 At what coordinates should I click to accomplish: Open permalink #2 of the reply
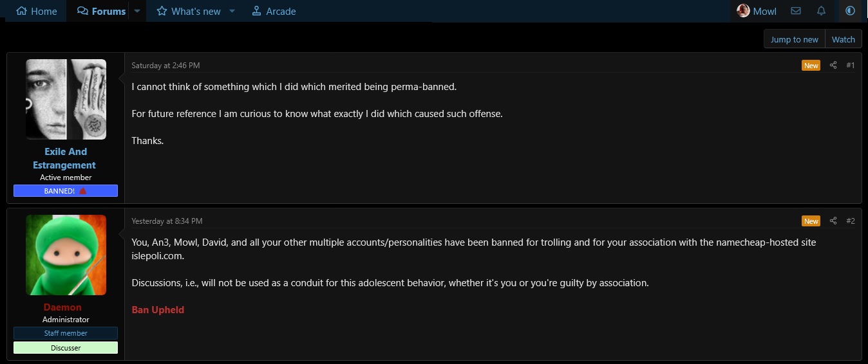[x=850, y=221]
